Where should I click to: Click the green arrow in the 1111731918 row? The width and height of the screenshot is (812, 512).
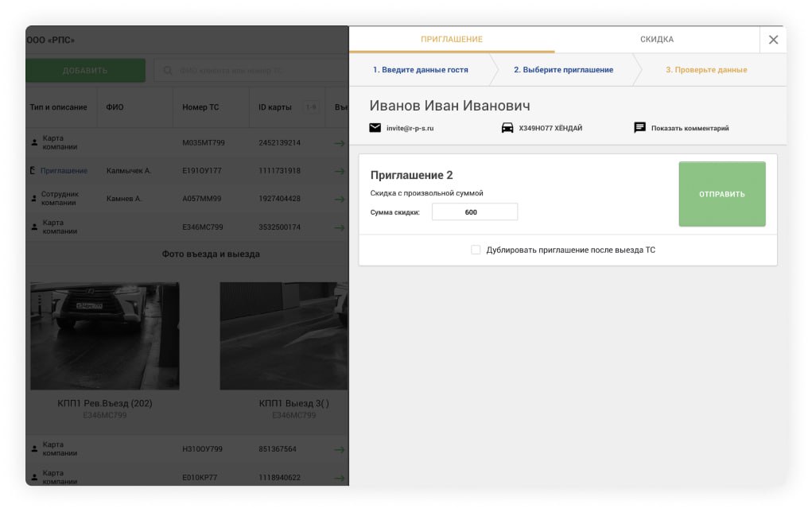tap(340, 171)
